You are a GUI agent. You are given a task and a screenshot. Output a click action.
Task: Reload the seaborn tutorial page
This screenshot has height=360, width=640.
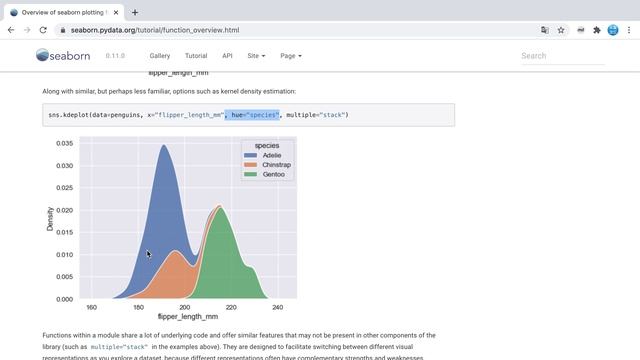pyautogui.click(x=43, y=30)
